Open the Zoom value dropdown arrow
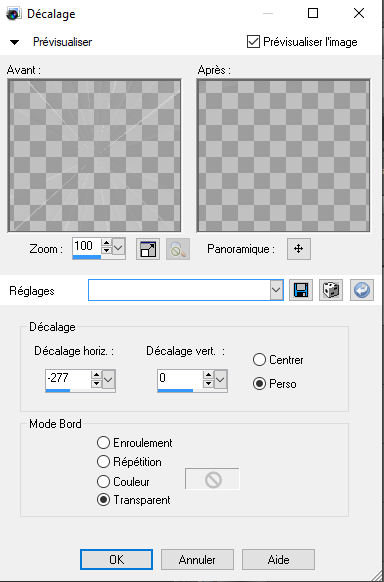 (x=118, y=247)
